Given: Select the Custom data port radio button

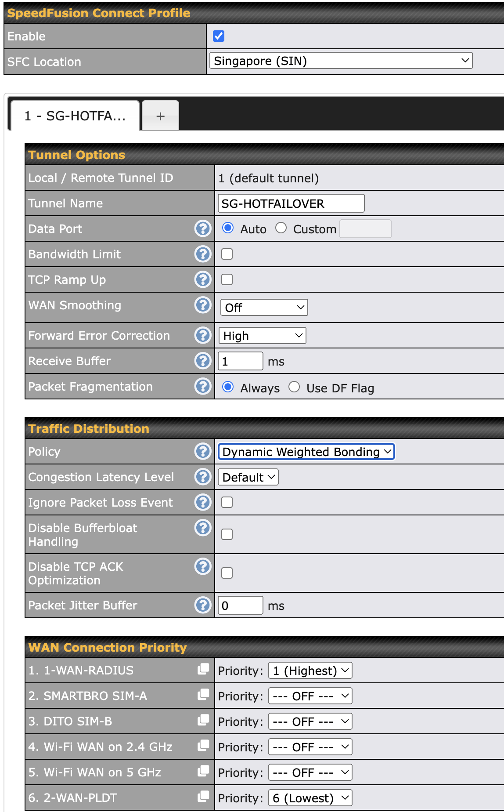Looking at the screenshot, I should pyautogui.click(x=281, y=228).
